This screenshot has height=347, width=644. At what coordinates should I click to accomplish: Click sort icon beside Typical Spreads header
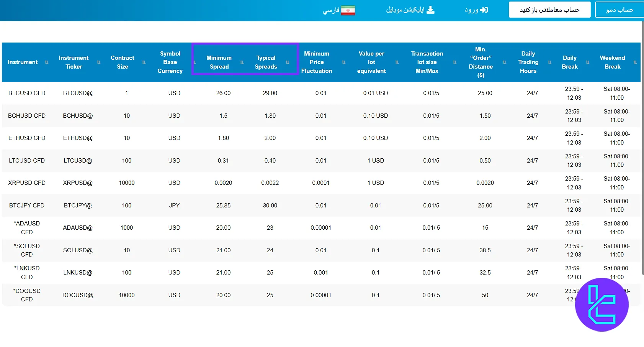pyautogui.click(x=288, y=62)
